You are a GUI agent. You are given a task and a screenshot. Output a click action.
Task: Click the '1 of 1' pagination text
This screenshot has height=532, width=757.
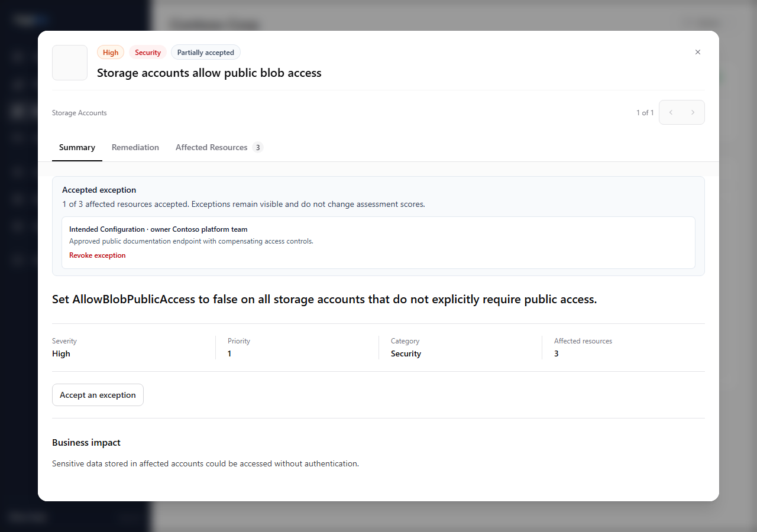645,113
